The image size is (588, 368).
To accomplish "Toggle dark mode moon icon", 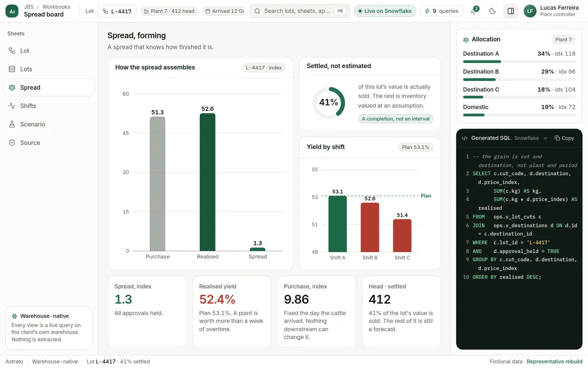I will point(492,11).
